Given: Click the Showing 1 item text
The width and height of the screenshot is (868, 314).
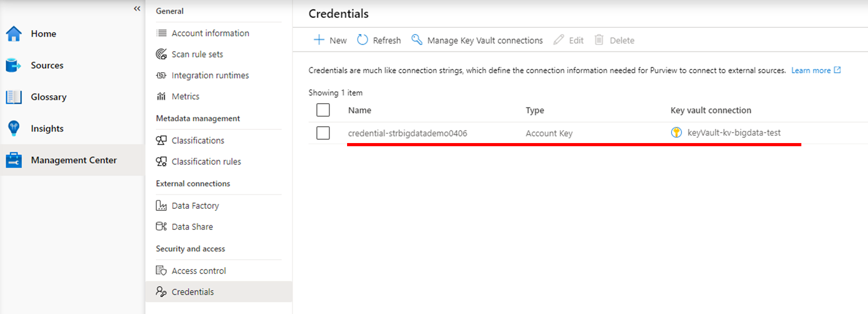Looking at the screenshot, I should [x=336, y=93].
